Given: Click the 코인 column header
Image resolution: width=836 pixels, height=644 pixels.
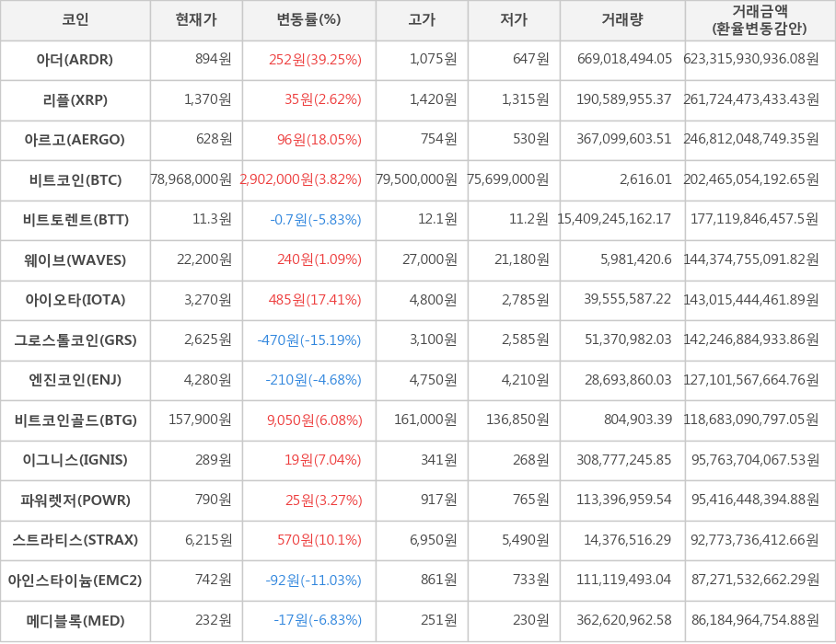Looking at the screenshot, I should point(75,20).
